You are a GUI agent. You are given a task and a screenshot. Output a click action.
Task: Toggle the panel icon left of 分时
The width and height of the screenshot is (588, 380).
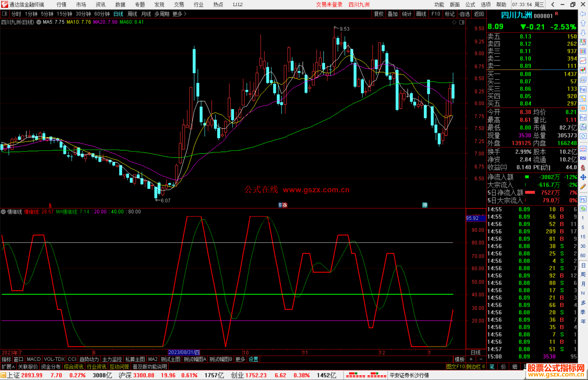click(5, 14)
